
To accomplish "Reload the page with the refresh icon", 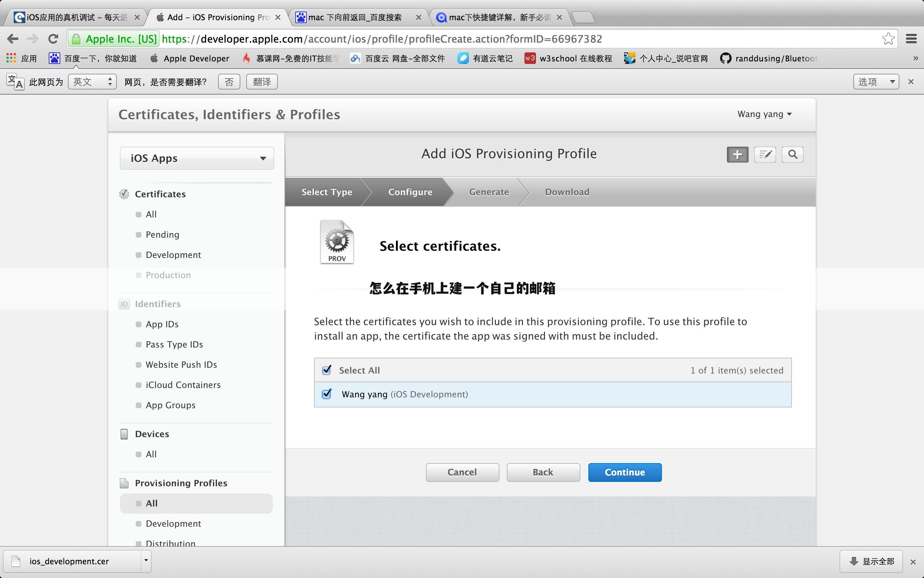I will pyautogui.click(x=53, y=39).
